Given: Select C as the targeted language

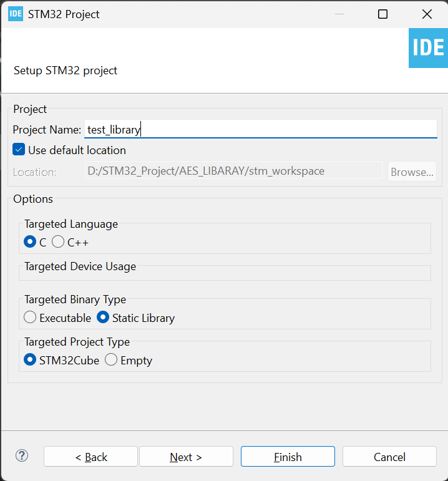Looking at the screenshot, I should tap(30, 242).
